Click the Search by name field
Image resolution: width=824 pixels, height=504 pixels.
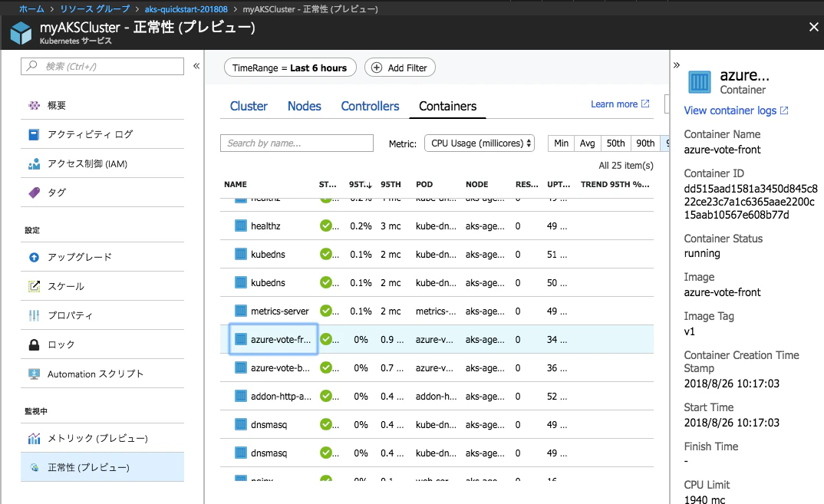click(297, 143)
